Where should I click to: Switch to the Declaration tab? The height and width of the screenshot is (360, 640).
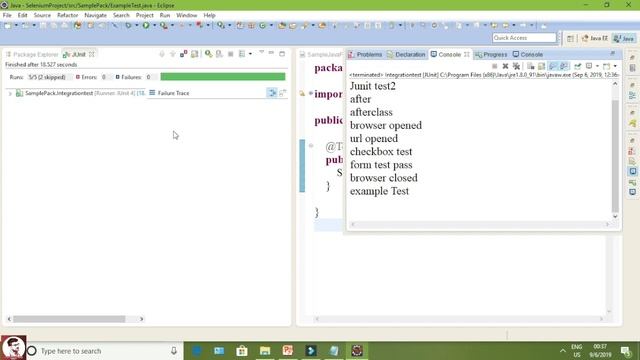(x=406, y=54)
